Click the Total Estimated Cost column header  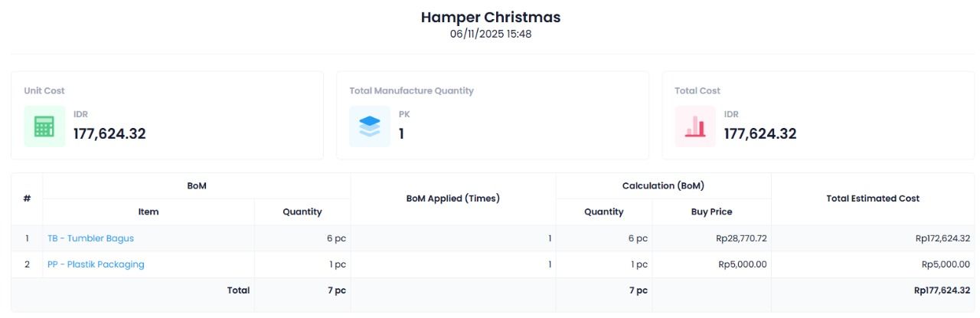point(873,198)
